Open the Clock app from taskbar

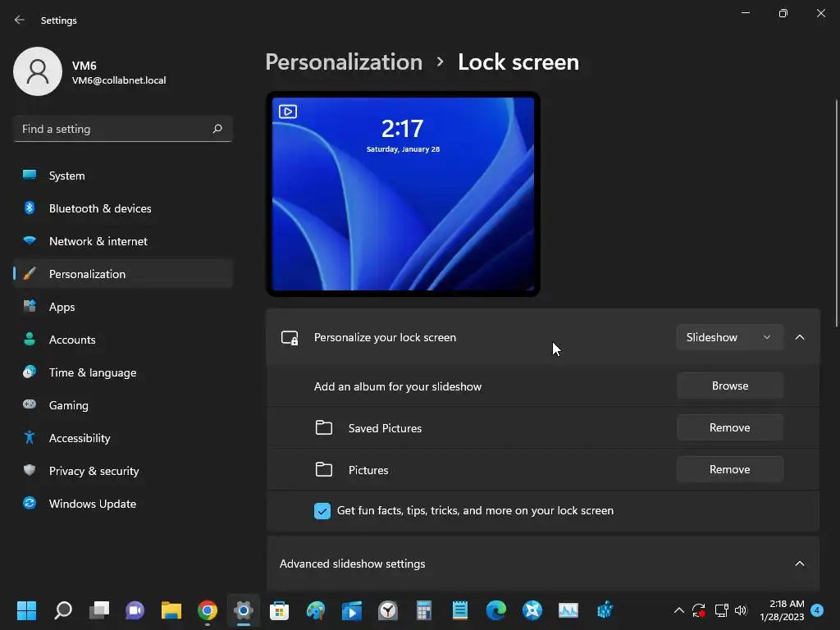click(388, 609)
